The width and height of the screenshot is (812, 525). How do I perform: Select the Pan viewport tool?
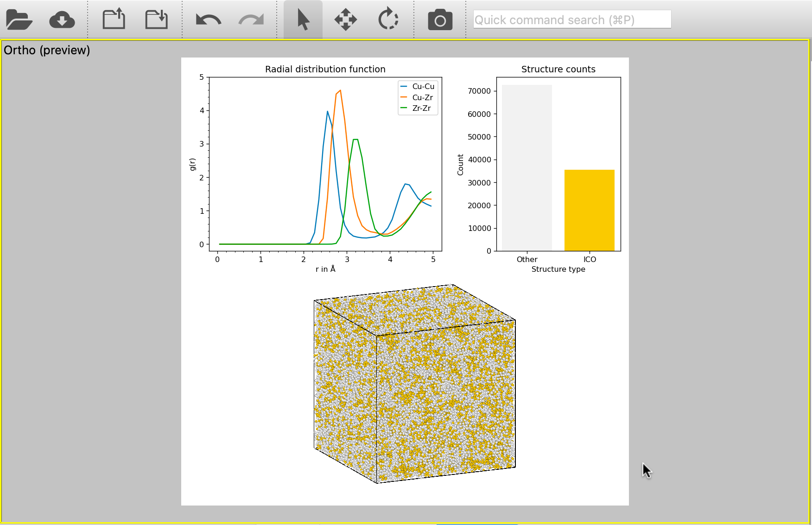[x=346, y=20]
